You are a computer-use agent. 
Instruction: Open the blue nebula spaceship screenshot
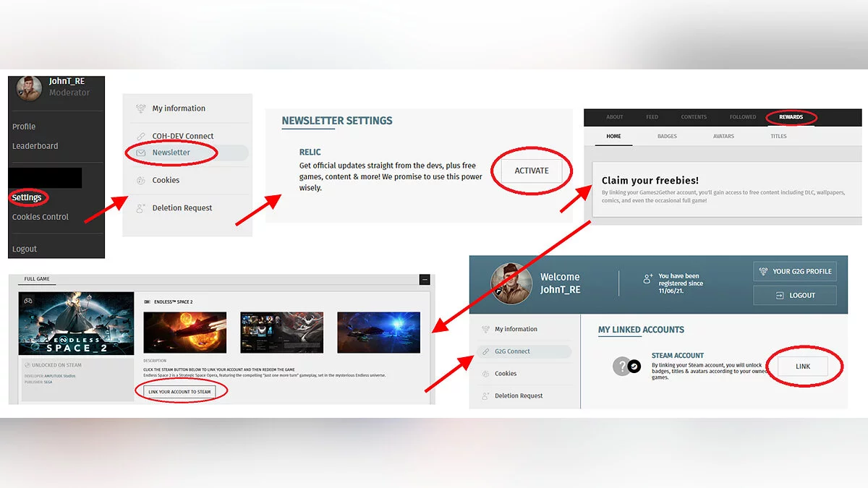click(x=378, y=333)
